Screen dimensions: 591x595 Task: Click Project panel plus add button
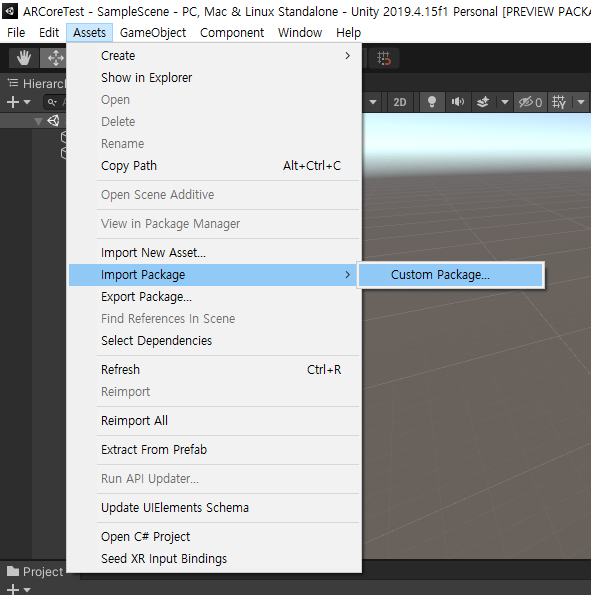coord(13,590)
